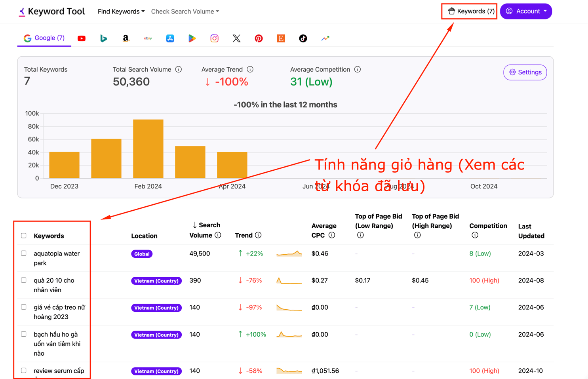588x379 pixels.
Task: Click the trend sparkline for quà 20 10 cho nhân viên
Action: click(x=289, y=281)
